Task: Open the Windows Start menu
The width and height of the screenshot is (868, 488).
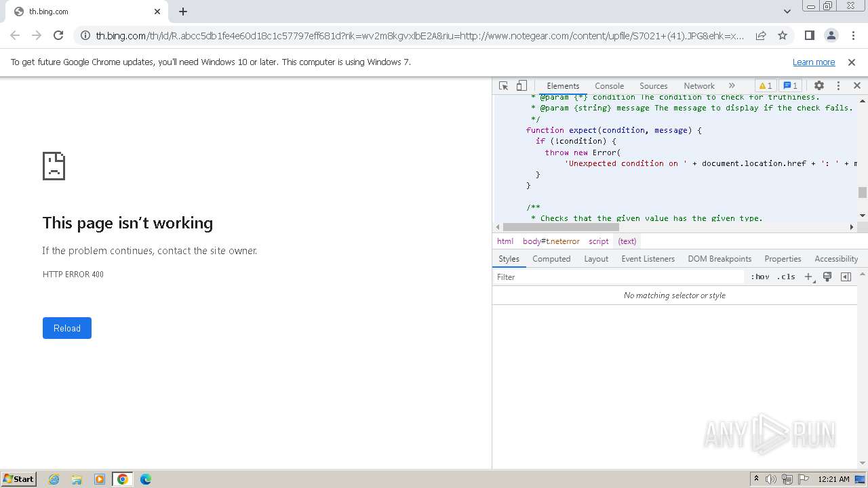Action: pos(19,479)
